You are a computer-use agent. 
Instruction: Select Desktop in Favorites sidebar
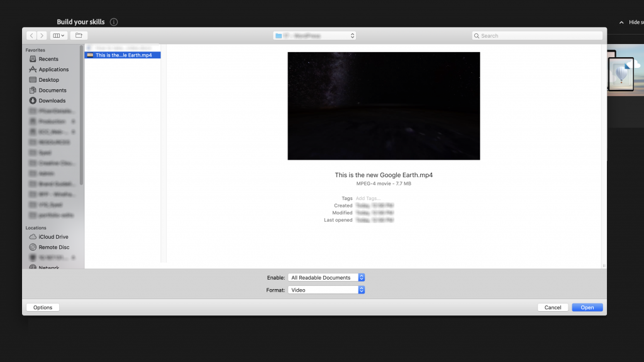[49, 80]
